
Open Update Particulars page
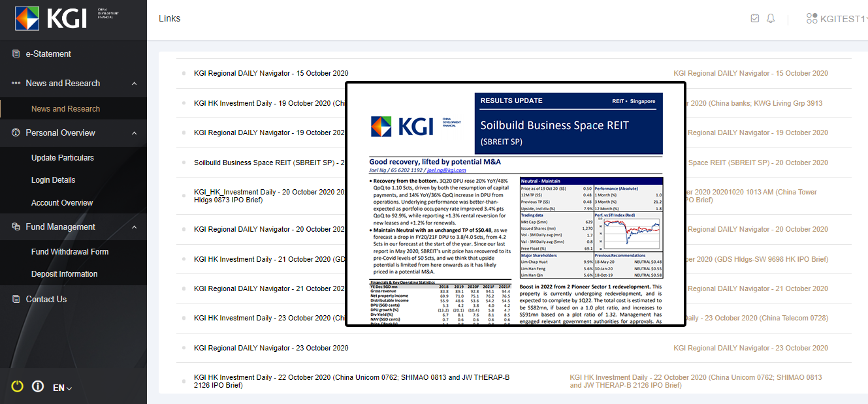63,158
